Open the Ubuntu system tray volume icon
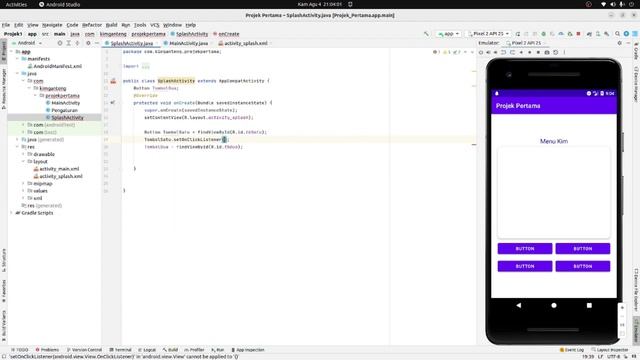Image resolution: width=640 pixels, height=360 pixels. coord(613,4)
